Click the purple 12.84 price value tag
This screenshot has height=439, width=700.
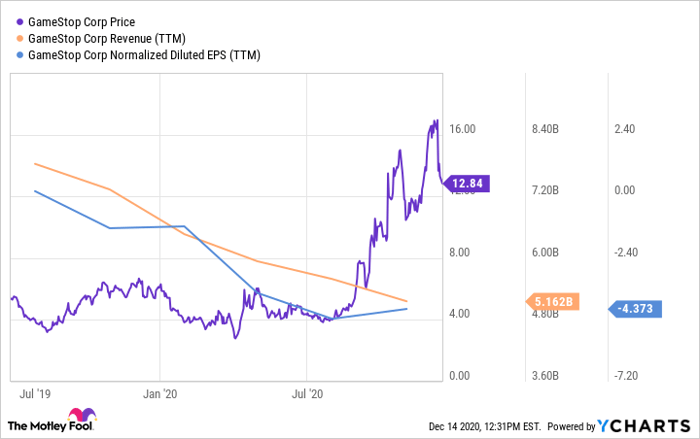click(468, 183)
